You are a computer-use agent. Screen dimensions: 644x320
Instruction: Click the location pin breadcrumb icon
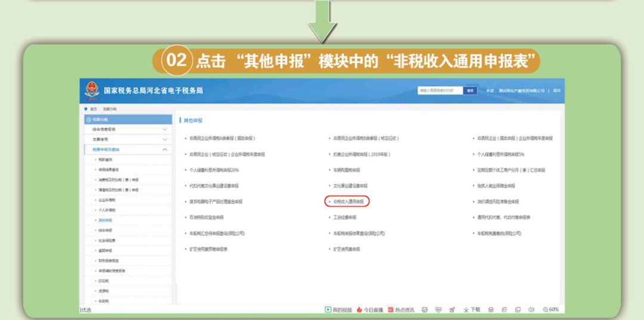pos(86,109)
